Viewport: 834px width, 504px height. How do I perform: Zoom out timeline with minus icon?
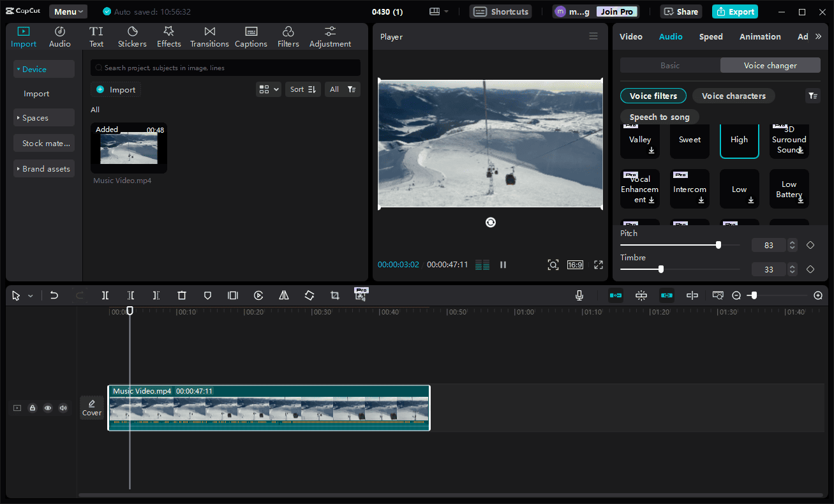click(x=736, y=295)
